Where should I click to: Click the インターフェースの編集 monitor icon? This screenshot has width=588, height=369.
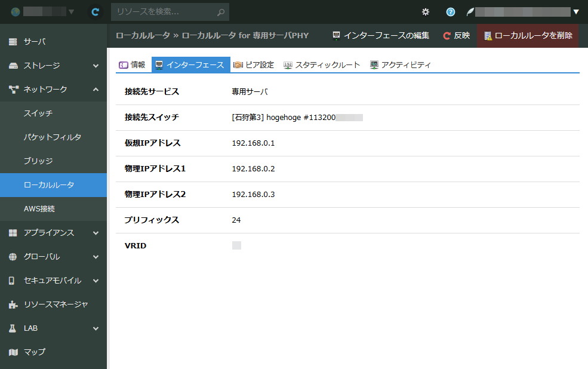point(336,36)
